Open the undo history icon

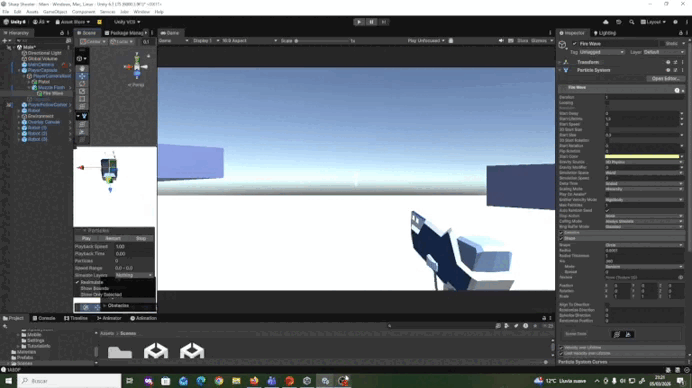[618, 22]
